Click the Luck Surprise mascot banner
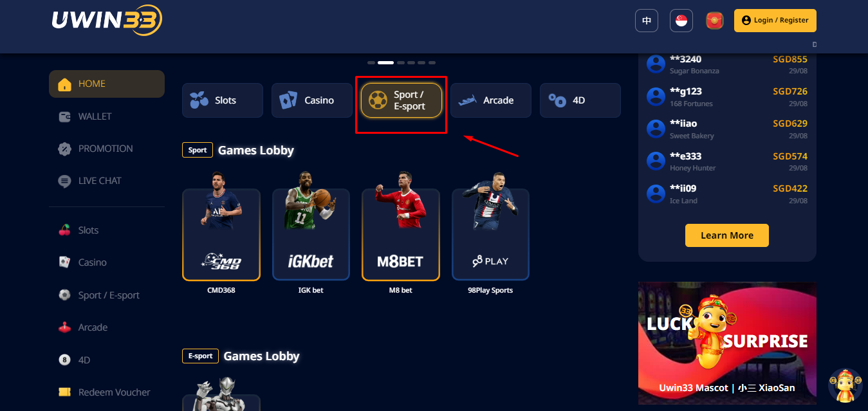This screenshot has height=411, width=868. coord(727,343)
